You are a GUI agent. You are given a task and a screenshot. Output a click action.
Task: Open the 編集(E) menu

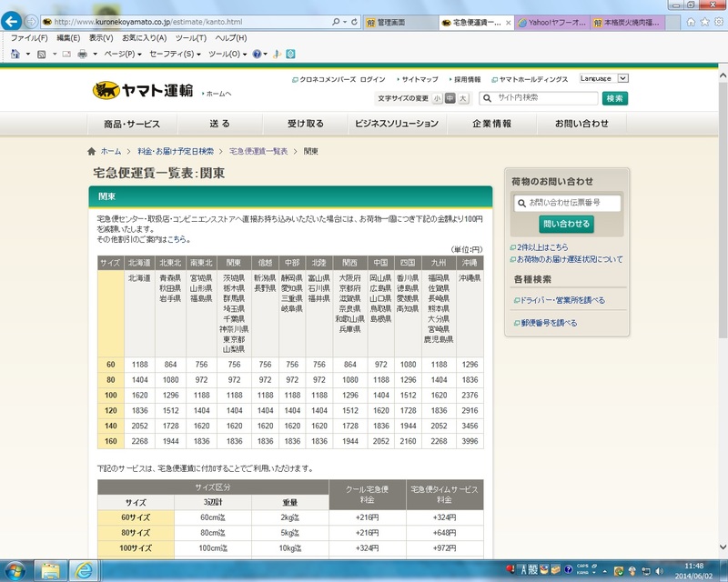point(68,38)
